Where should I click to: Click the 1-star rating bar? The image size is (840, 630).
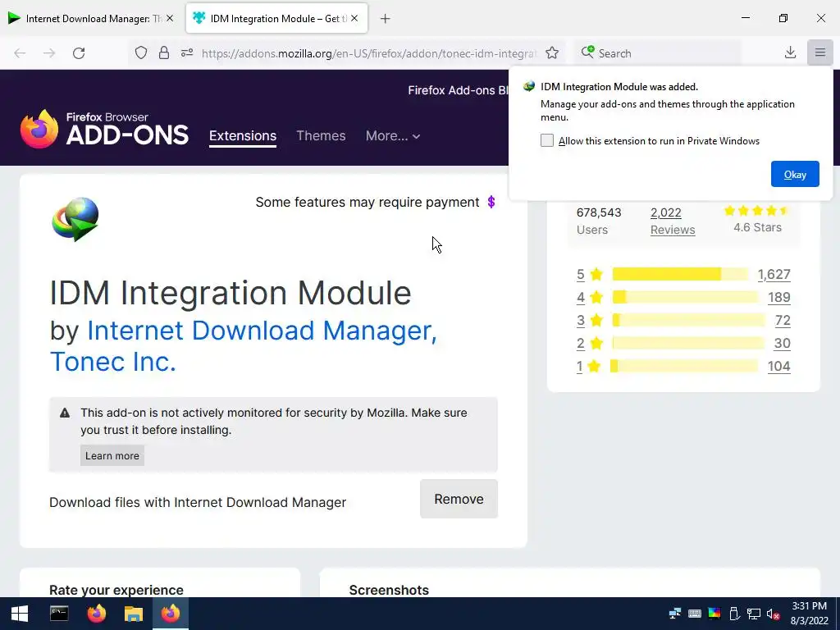684,367
